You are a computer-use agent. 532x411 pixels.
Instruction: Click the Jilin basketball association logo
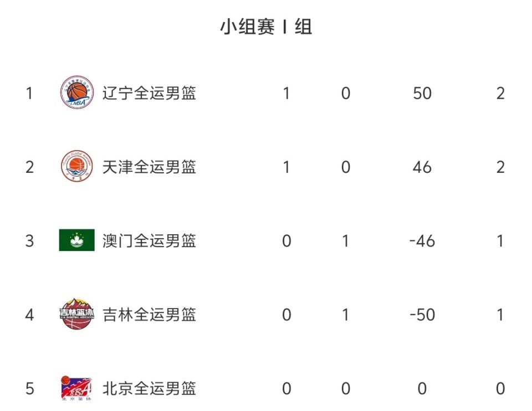pyautogui.click(x=77, y=315)
